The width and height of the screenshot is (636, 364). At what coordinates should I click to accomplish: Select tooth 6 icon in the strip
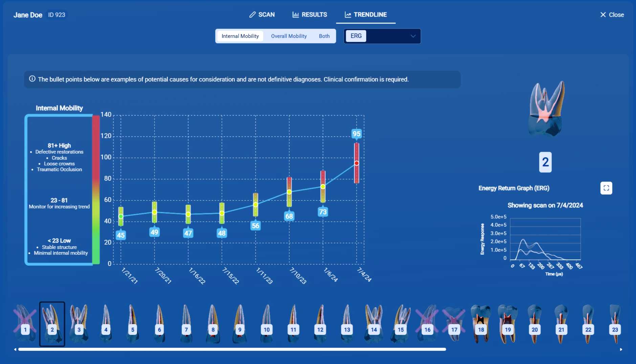pyautogui.click(x=159, y=324)
